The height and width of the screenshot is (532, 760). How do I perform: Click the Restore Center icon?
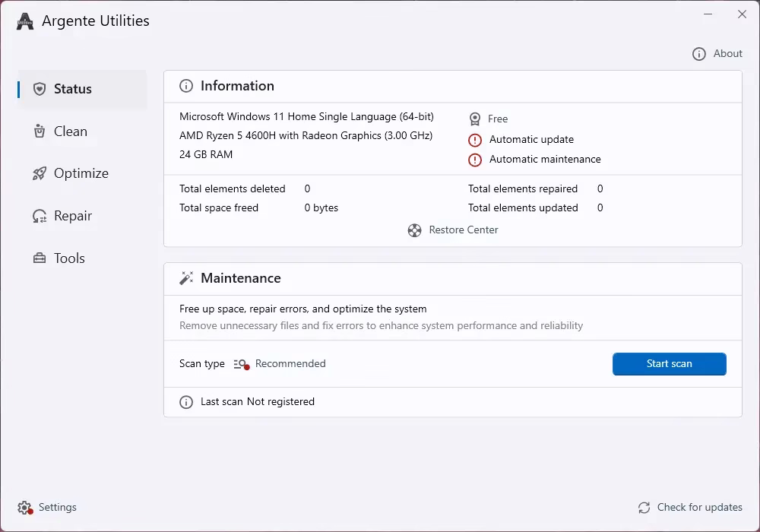pyautogui.click(x=414, y=230)
